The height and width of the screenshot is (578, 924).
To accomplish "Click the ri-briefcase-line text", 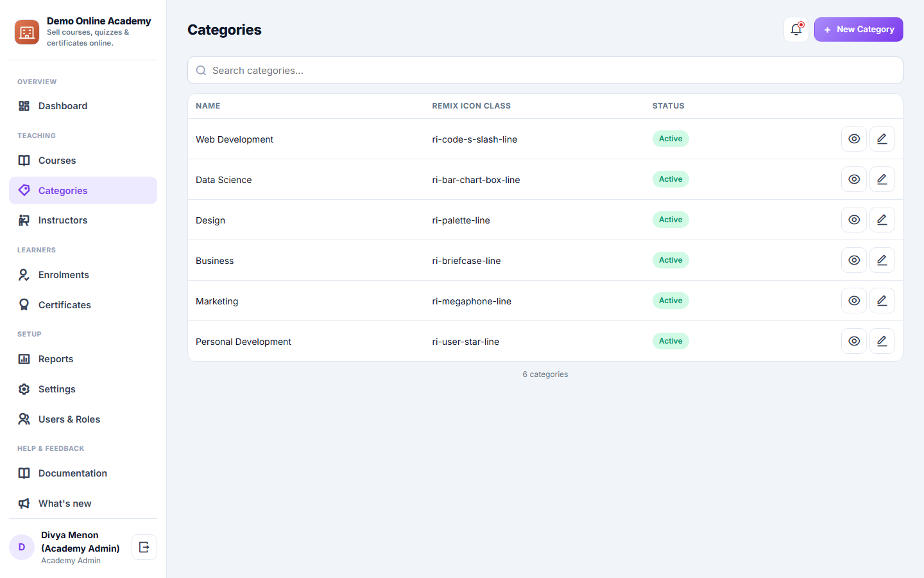I will coord(466,261).
